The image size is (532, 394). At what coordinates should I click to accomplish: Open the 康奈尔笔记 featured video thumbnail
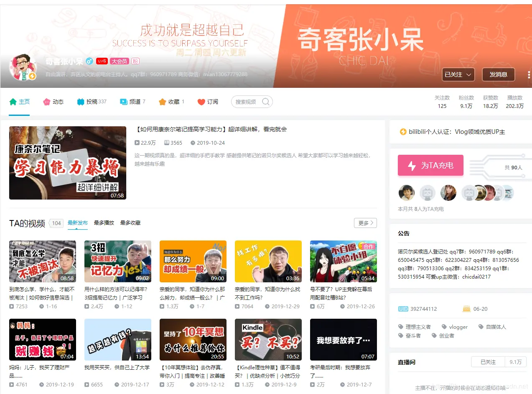pyautogui.click(x=67, y=163)
